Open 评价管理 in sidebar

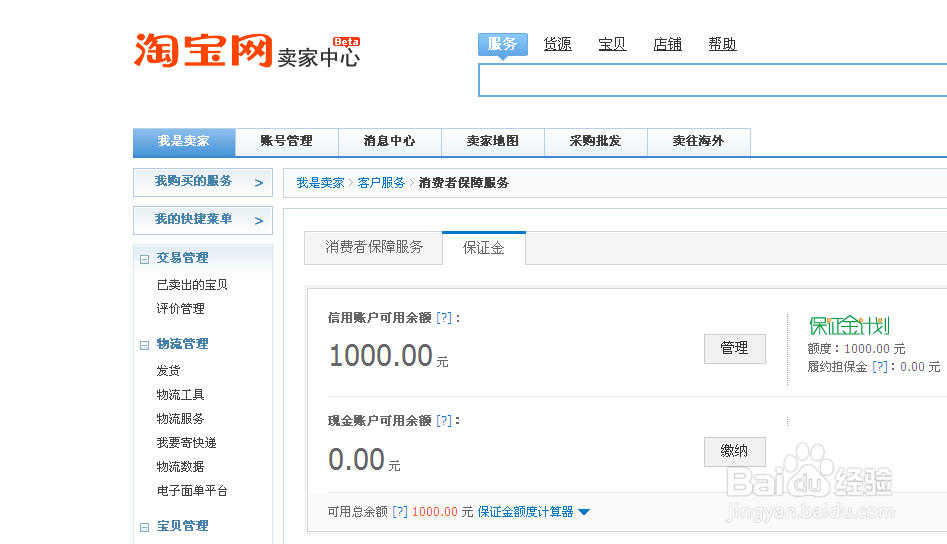pos(181,309)
